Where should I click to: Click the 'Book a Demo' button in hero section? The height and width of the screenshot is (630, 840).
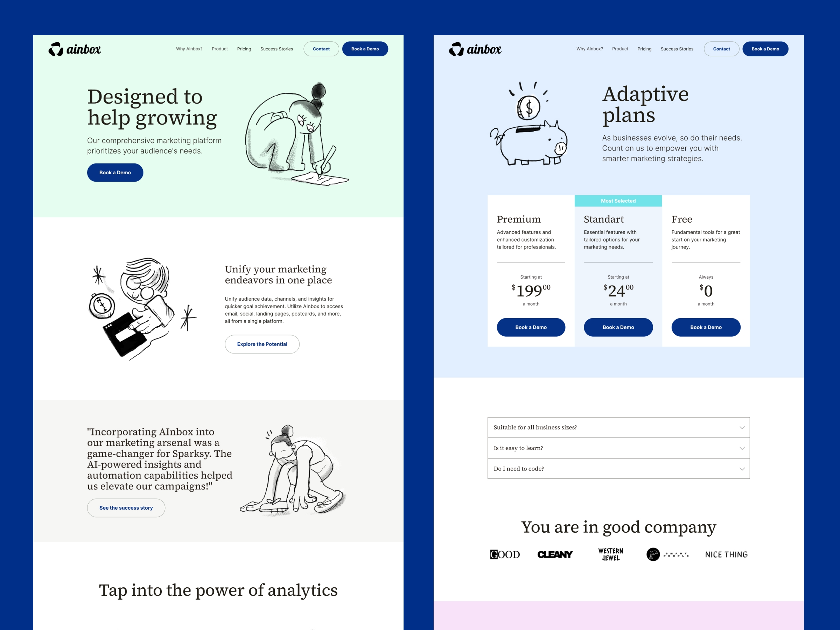point(115,172)
